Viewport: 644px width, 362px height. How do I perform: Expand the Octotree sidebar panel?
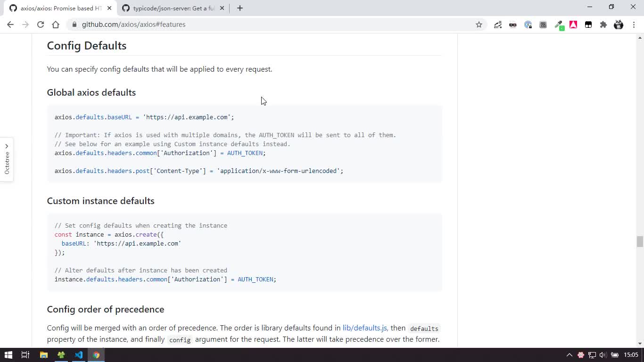coord(7,160)
